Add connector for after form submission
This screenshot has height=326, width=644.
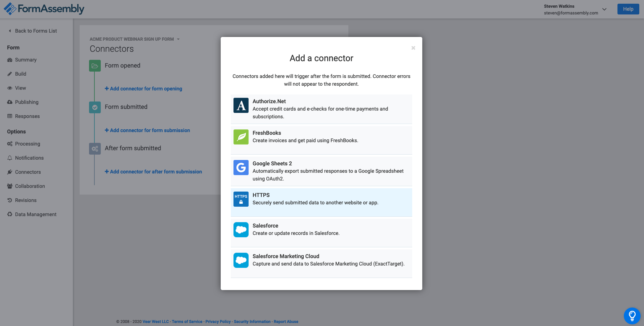click(x=153, y=172)
